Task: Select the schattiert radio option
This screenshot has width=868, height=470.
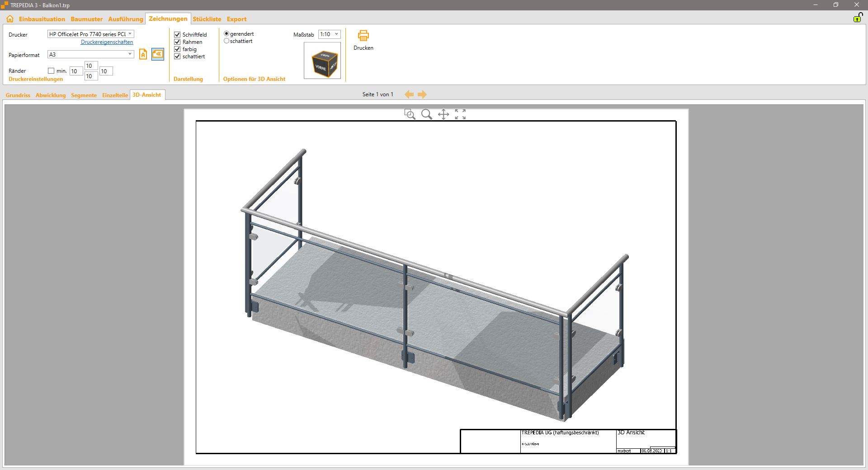Action: pyautogui.click(x=226, y=41)
